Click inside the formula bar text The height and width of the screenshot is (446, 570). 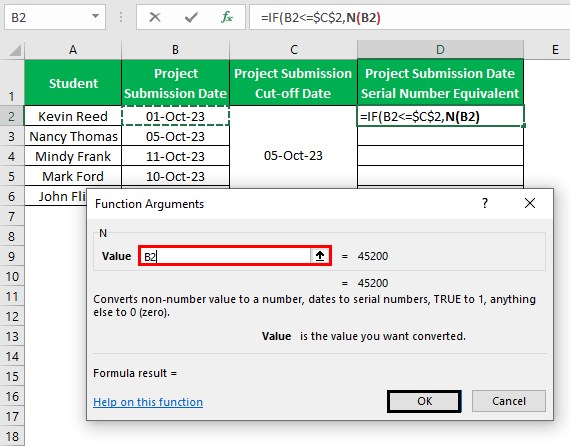click(321, 17)
